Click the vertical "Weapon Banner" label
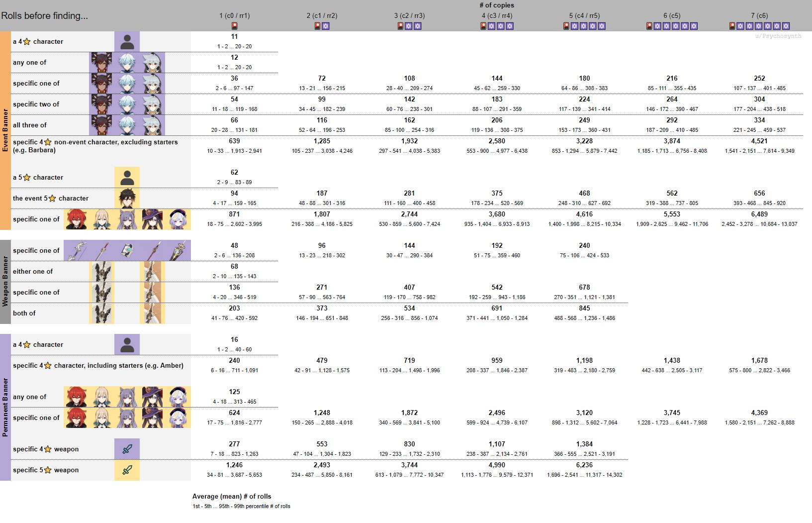The height and width of the screenshot is (523, 812). (x=5, y=282)
